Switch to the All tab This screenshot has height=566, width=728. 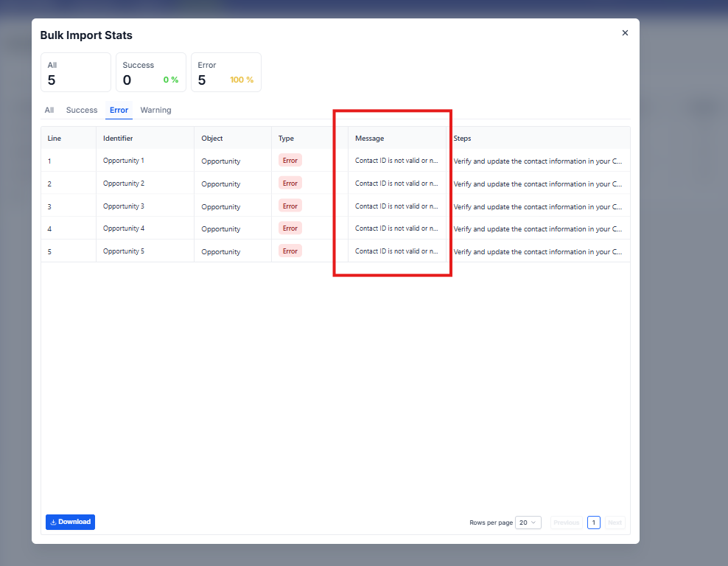pos(49,110)
